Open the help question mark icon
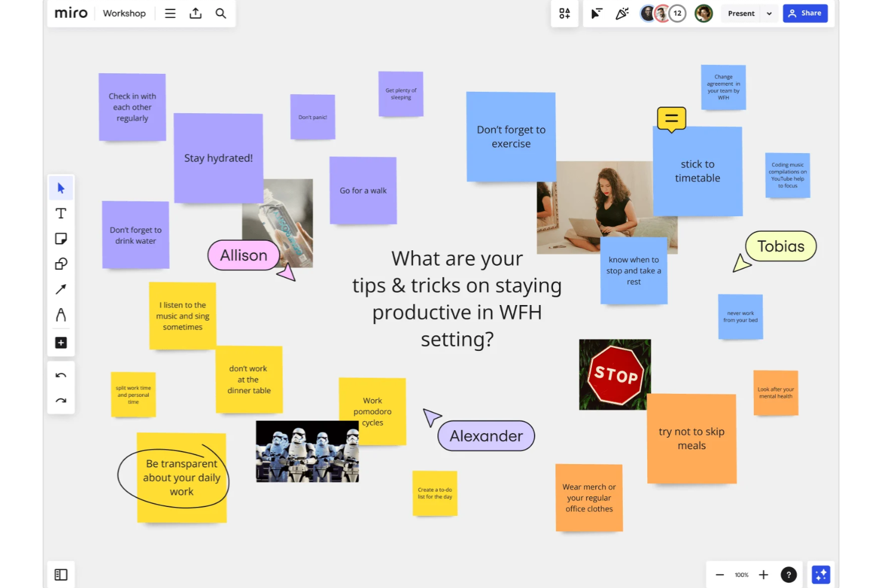This screenshot has width=882, height=588. click(x=788, y=575)
